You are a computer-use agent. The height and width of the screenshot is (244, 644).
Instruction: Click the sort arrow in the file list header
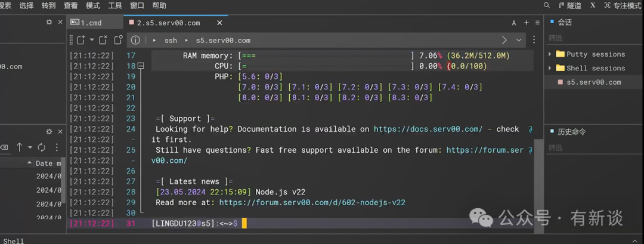[x=29, y=163]
